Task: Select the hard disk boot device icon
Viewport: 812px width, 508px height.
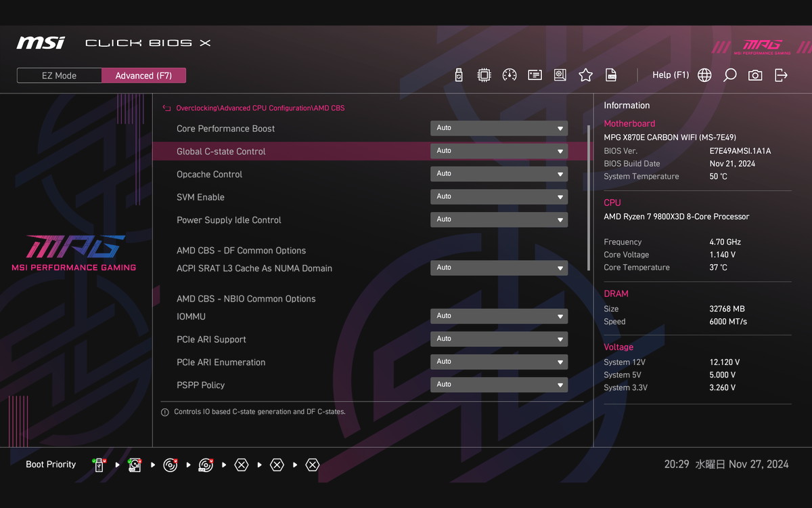Action: 135,465
